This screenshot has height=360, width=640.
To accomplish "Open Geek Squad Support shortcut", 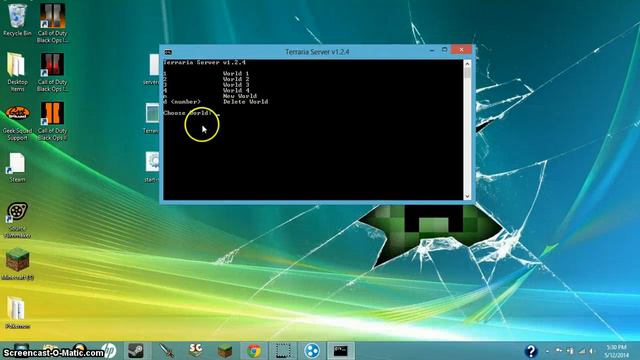I will tap(17, 123).
